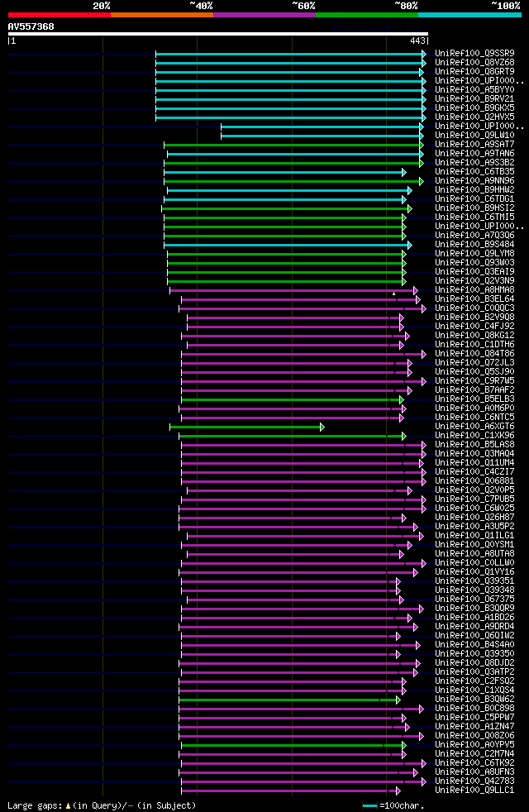Click the UniRef100_A8UFN3 label
The height and width of the screenshot is (812, 529).
pyautogui.click(x=474, y=772)
